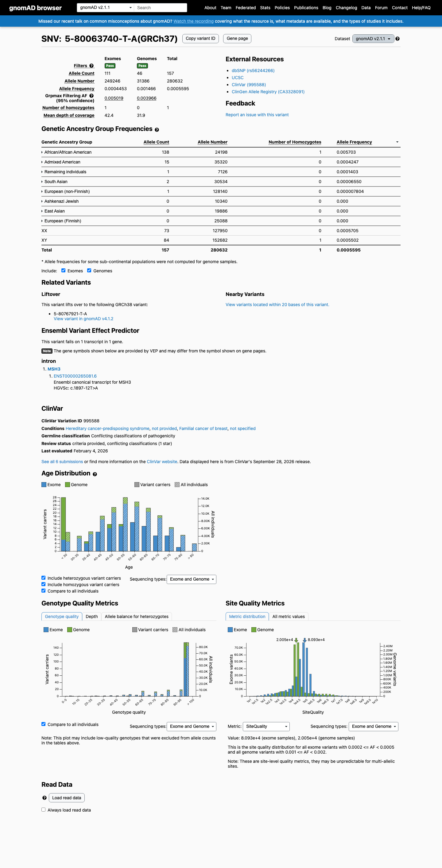442x868 pixels.
Task: Uncheck Include homozygous variant carriers
Action: 44,584
